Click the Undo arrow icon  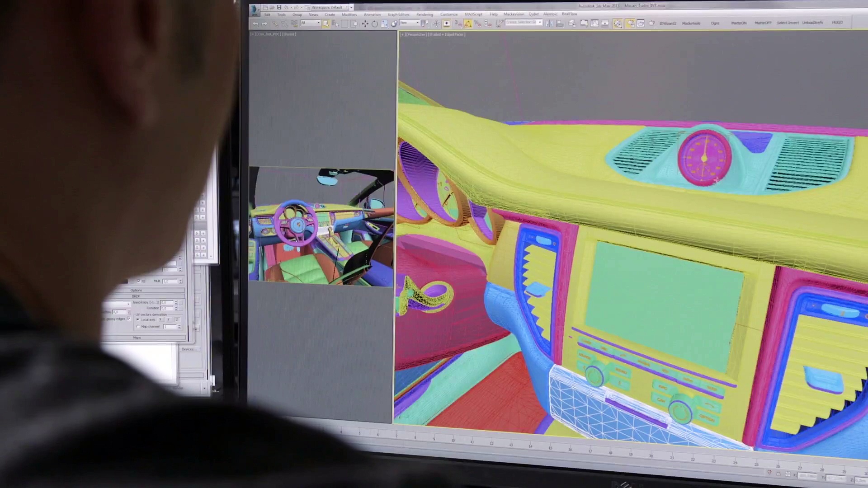point(256,24)
